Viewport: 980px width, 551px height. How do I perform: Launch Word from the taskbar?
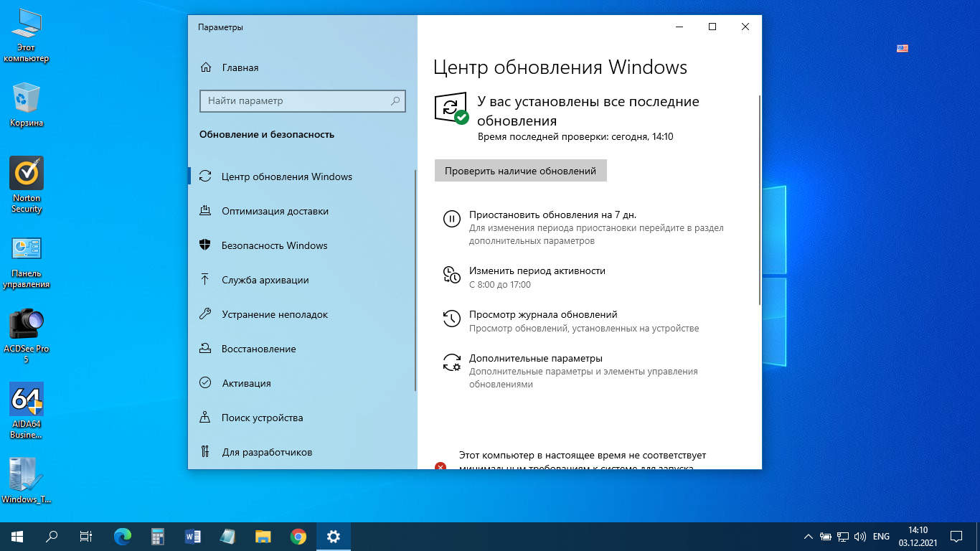[193, 536]
